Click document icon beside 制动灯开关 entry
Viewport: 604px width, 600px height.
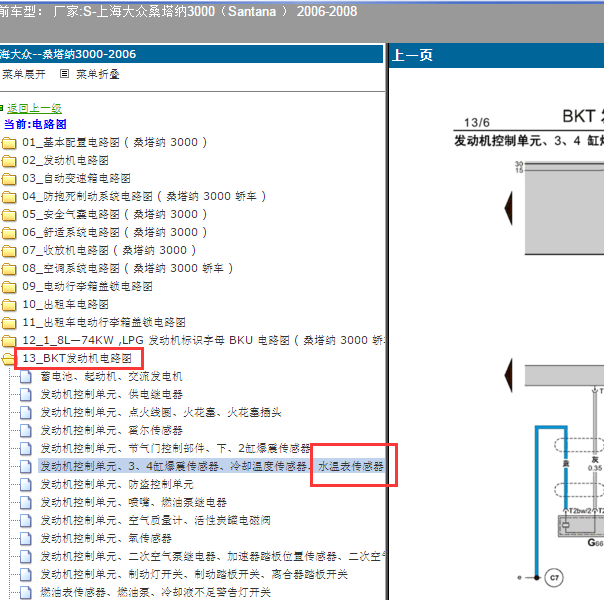[26, 575]
